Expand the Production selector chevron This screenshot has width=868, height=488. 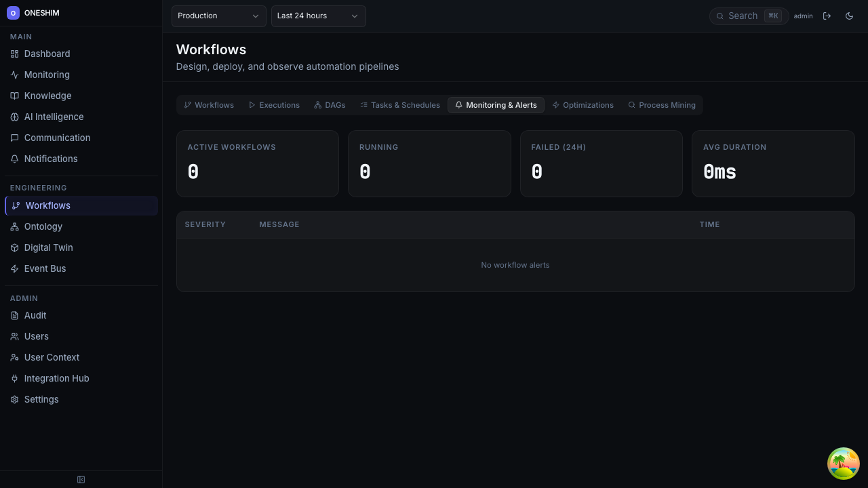256,16
